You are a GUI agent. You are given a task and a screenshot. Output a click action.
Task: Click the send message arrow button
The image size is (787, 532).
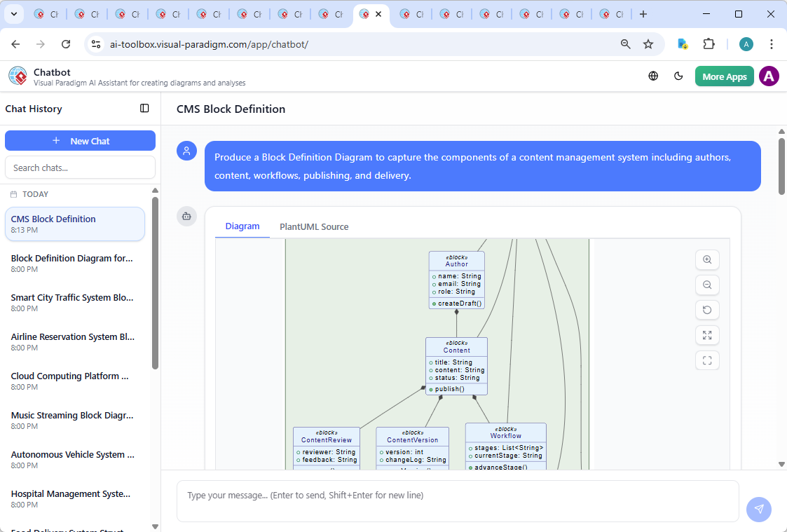coord(758,510)
